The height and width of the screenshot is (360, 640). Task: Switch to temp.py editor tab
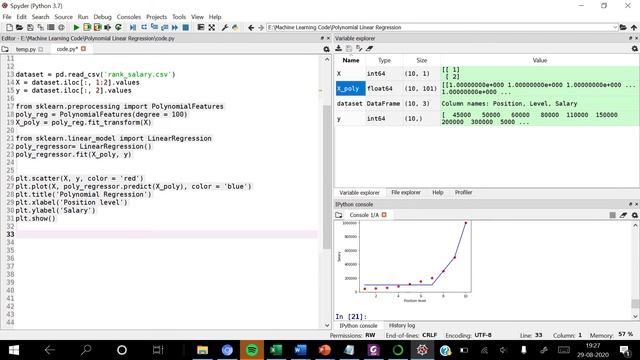pos(26,49)
